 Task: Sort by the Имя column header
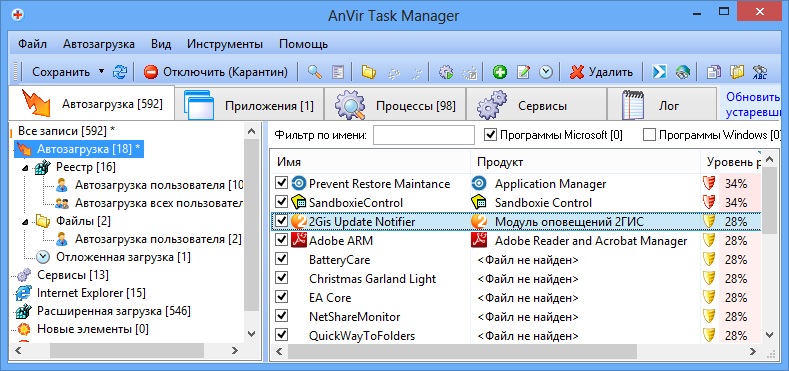(370, 162)
